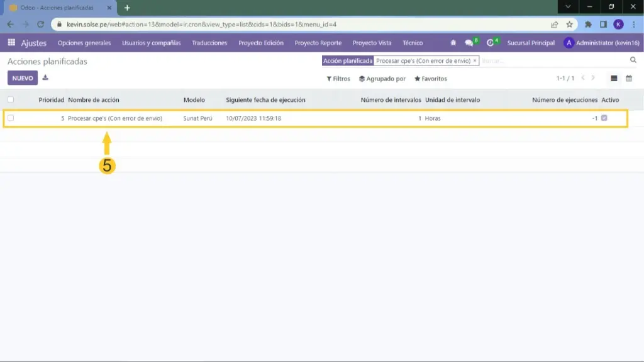644x362 pixels.
Task: Remove the Procesar cpe's search facet
Action: tap(475, 61)
